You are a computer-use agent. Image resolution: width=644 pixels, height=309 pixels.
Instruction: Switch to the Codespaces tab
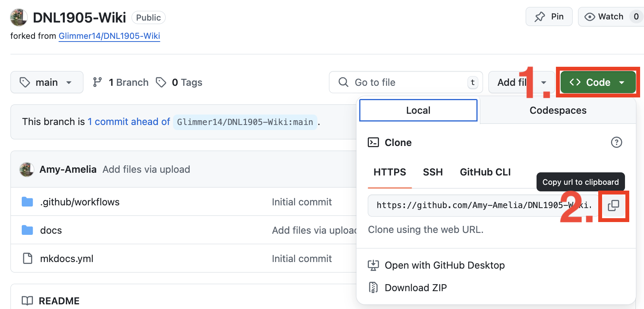pyautogui.click(x=557, y=111)
